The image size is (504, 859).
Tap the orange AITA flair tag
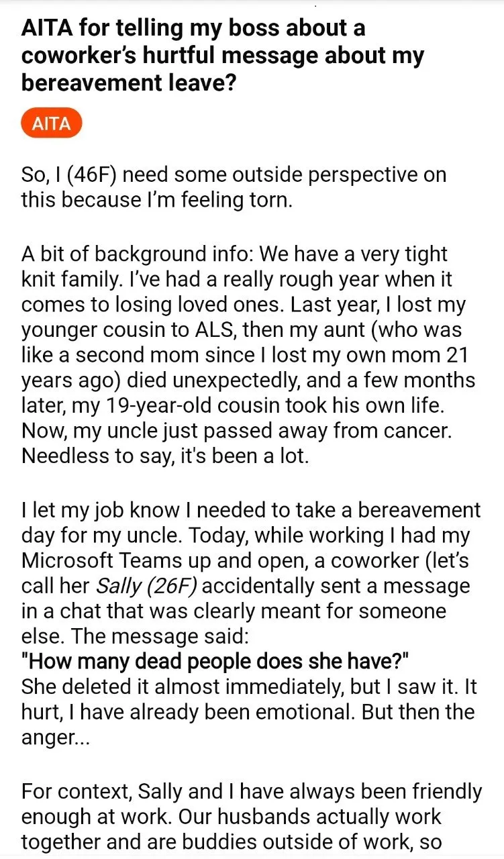tap(52, 124)
